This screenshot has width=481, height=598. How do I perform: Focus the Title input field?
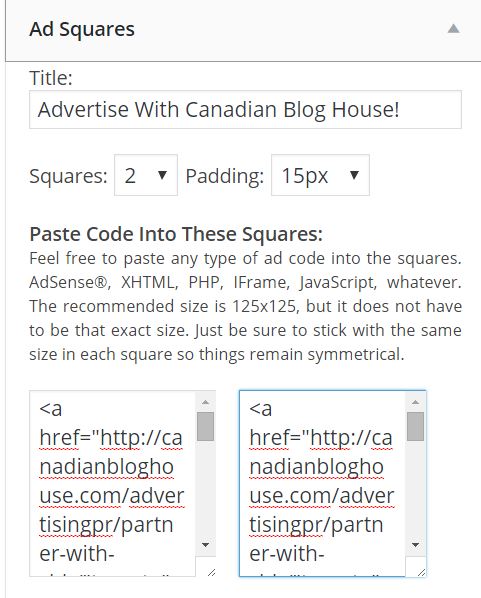[x=245, y=109]
